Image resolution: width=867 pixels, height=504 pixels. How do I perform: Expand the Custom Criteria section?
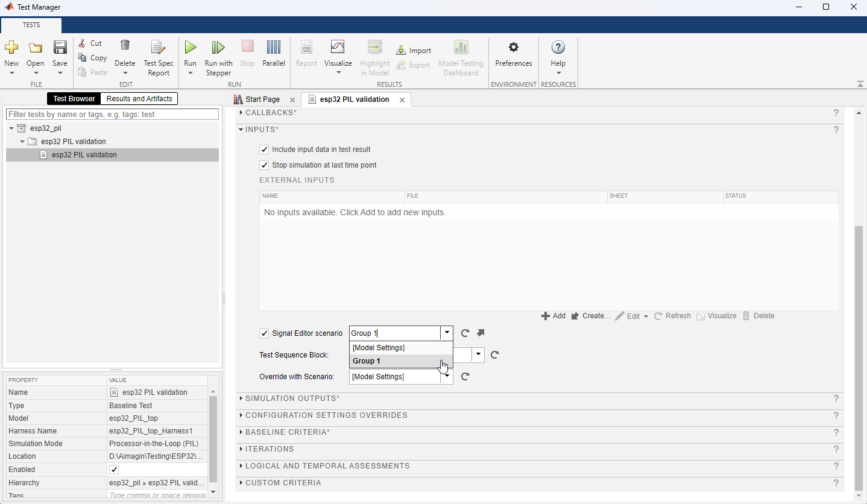coord(241,483)
